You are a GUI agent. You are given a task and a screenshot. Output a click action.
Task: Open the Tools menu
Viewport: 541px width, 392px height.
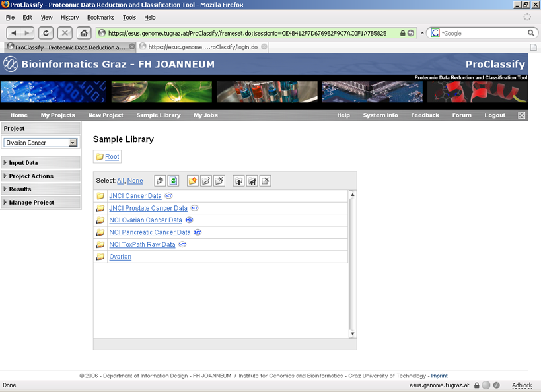[x=129, y=18]
